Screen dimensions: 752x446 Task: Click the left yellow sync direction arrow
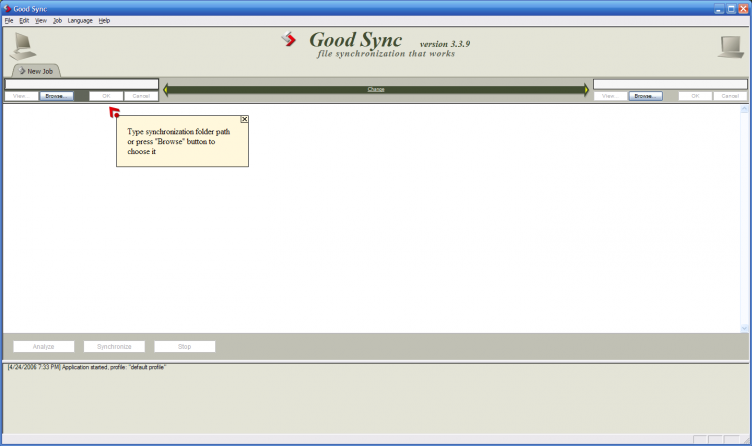[166, 90]
